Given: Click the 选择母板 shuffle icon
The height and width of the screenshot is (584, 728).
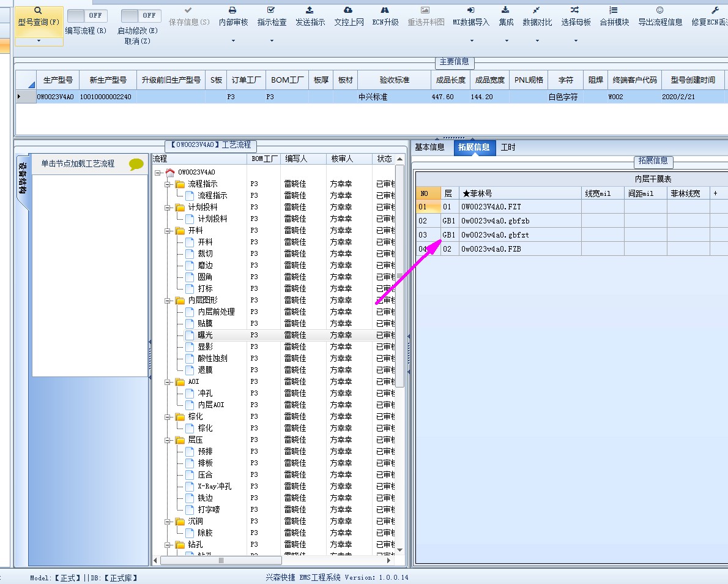Looking at the screenshot, I should [x=575, y=10].
